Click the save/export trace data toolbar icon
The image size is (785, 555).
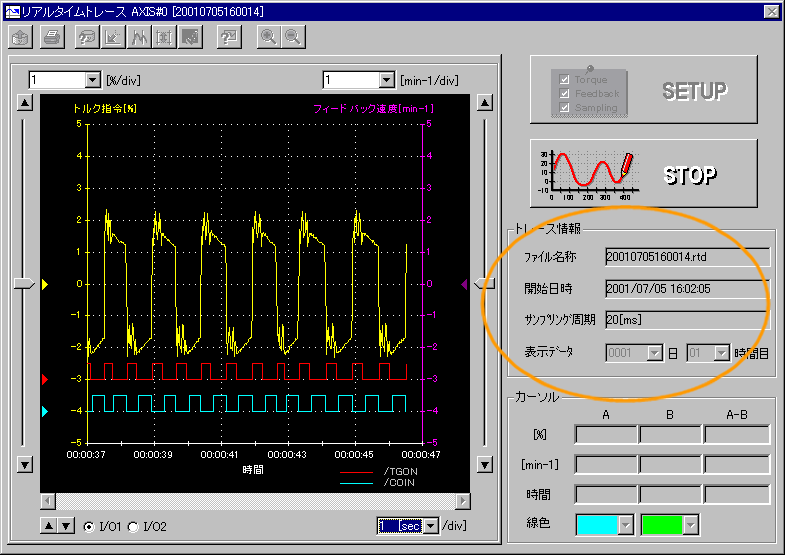(x=22, y=37)
